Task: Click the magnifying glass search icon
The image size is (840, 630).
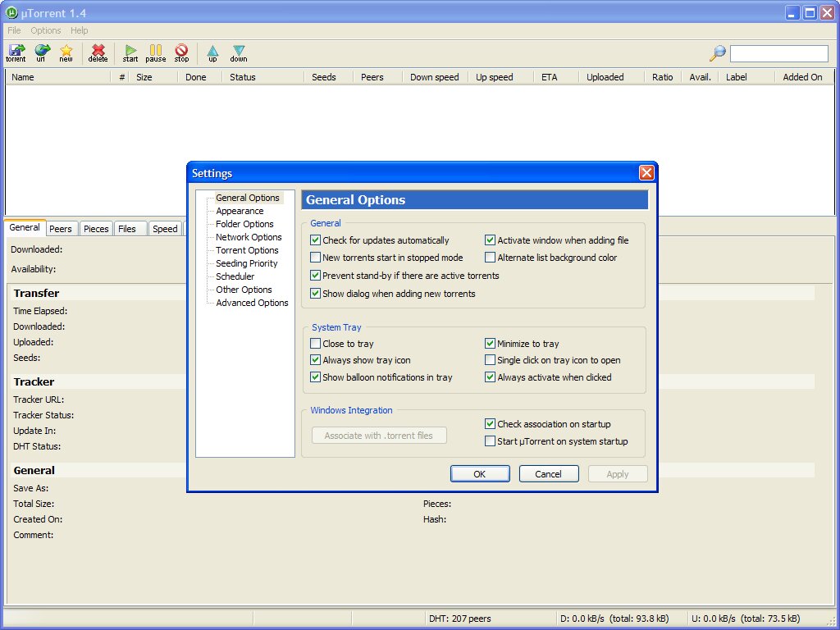Action: (717, 53)
